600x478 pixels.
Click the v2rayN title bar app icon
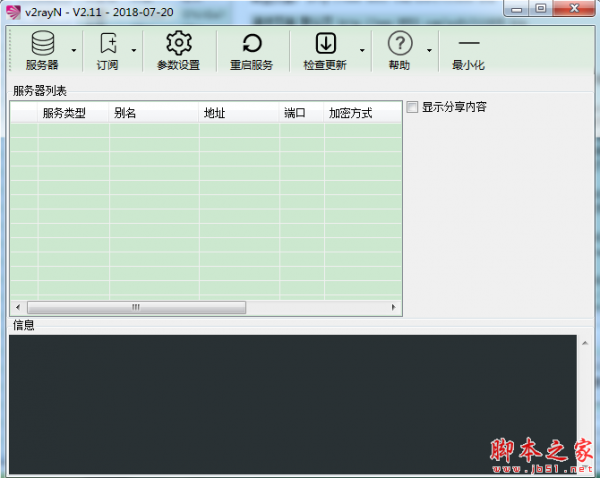point(13,12)
